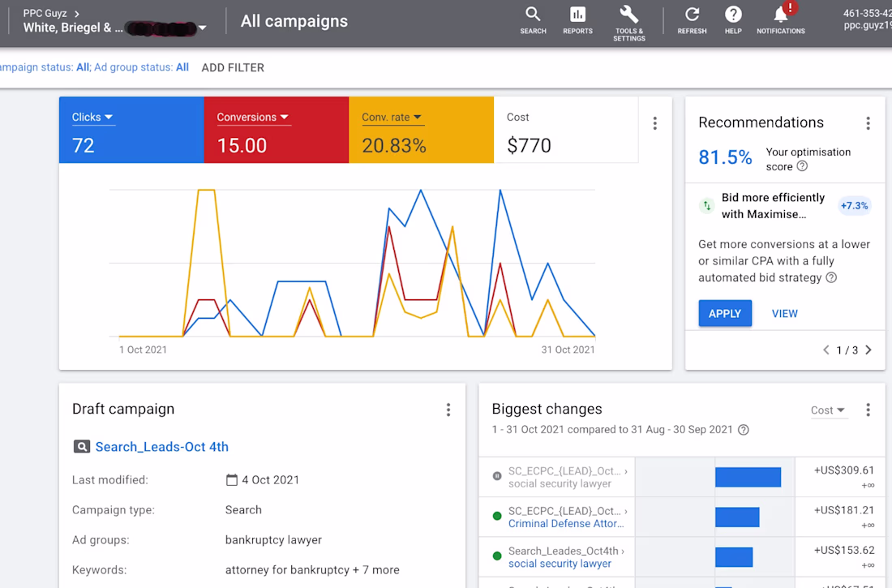Viewport: 892px width, 588px height.
Task: Click automated bid strategy help icon
Action: [x=831, y=277]
